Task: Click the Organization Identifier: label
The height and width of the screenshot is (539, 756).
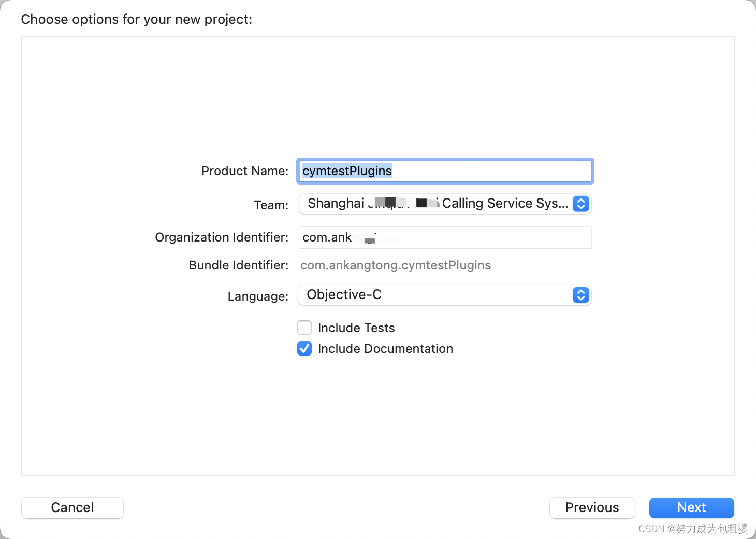Action: (x=222, y=237)
